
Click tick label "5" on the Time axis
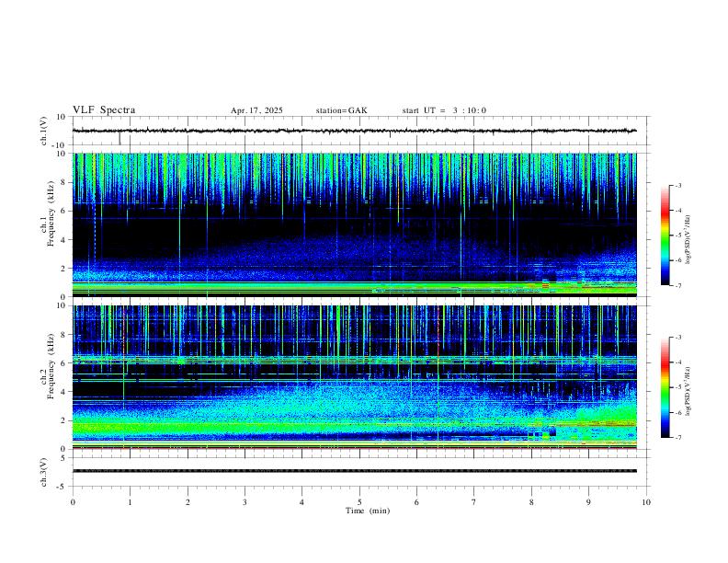point(359,502)
